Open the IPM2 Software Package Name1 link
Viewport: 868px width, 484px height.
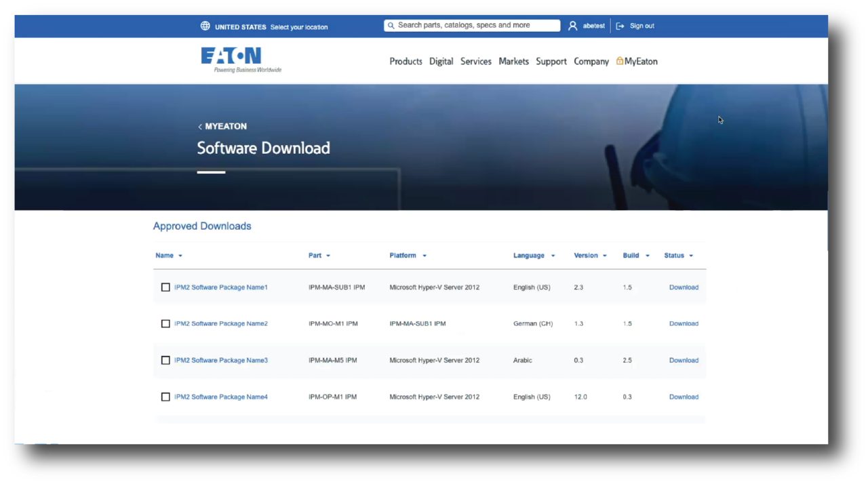220,287
